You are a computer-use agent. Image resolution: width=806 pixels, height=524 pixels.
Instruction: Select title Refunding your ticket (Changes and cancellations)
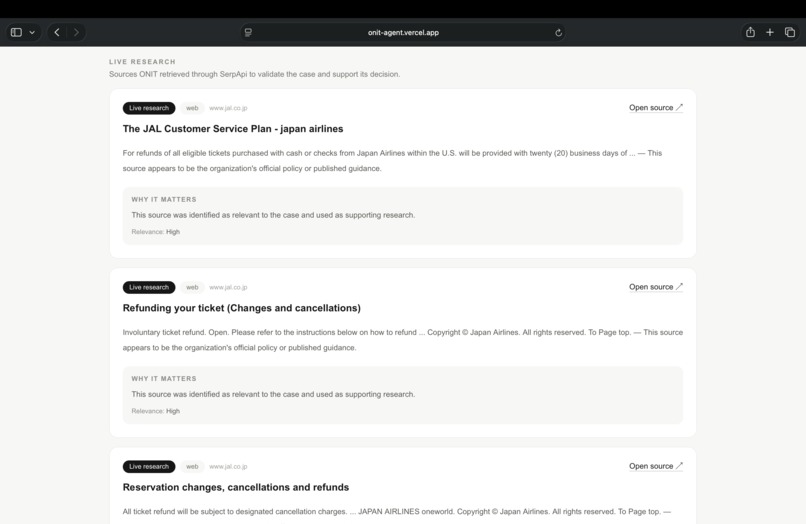coord(242,308)
